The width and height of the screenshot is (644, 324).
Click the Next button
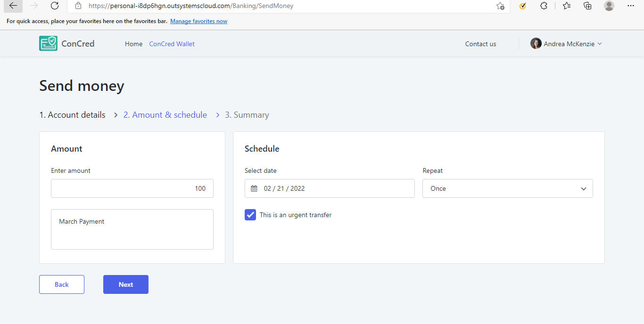click(x=126, y=284)
